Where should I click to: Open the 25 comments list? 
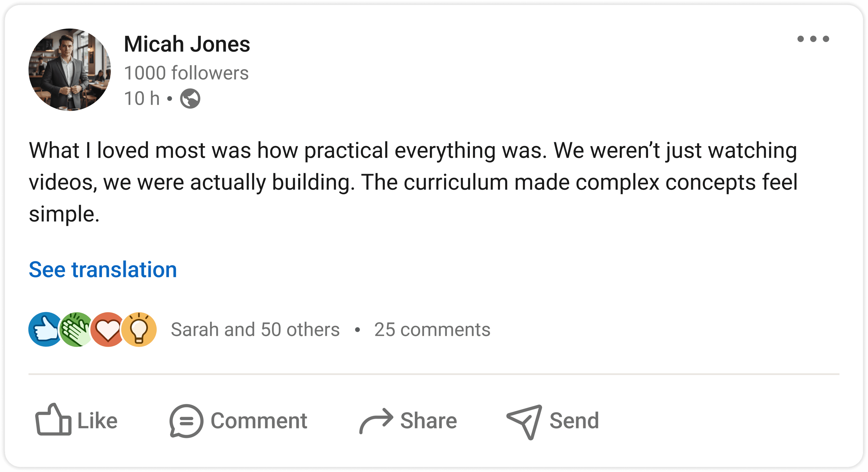pos(432,329)
